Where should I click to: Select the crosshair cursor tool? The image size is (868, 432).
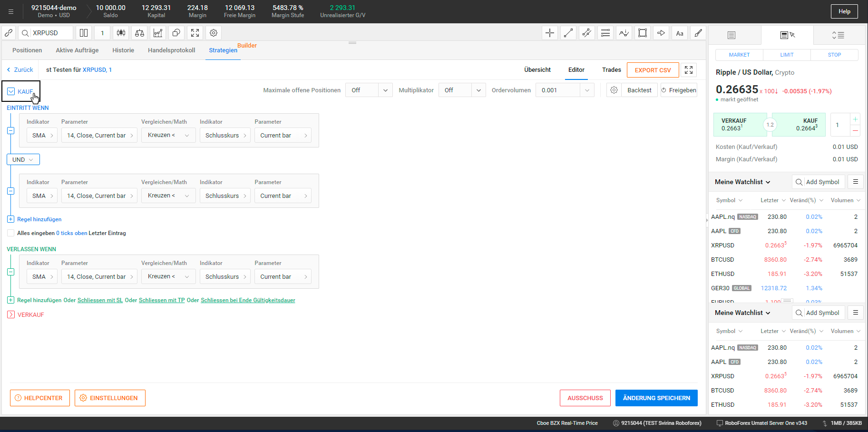550,33
